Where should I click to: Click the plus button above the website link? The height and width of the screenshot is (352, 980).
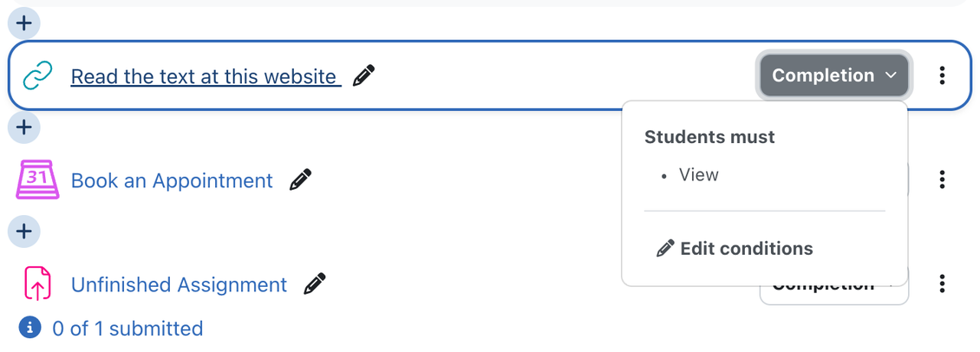(24, 23)
